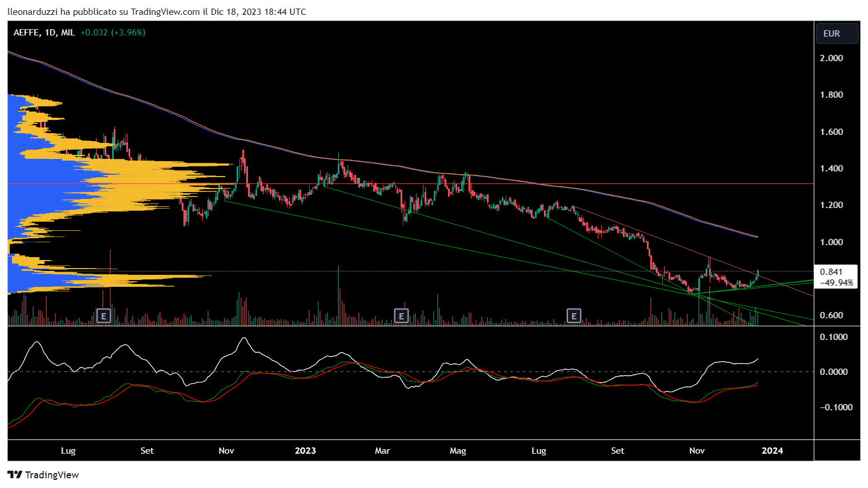Image resolution: width=868 pixels, height=488 pixels.
Task: Click the 2023 time axis label
Action: click(305, 451)
